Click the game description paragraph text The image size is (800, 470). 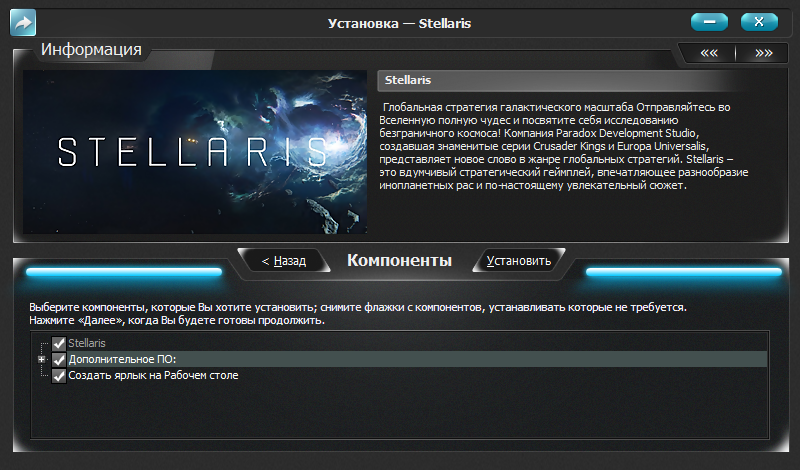pyautogui.click(x=563, y=146)
